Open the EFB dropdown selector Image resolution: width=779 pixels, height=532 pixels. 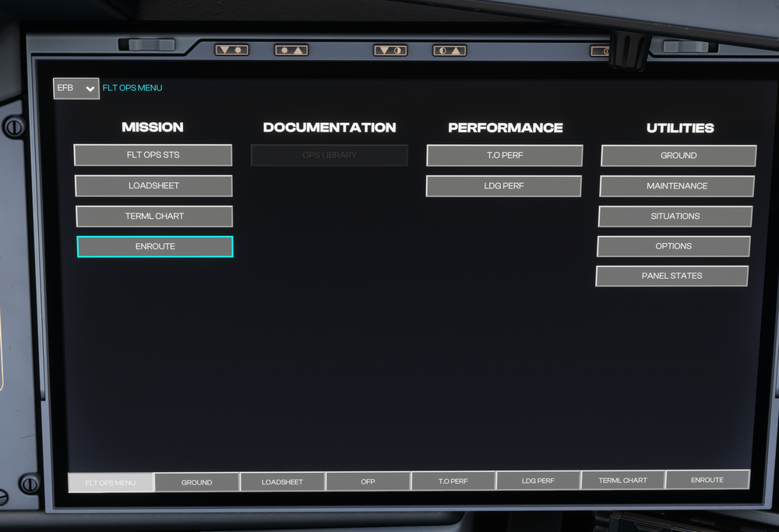pos(76,89)
